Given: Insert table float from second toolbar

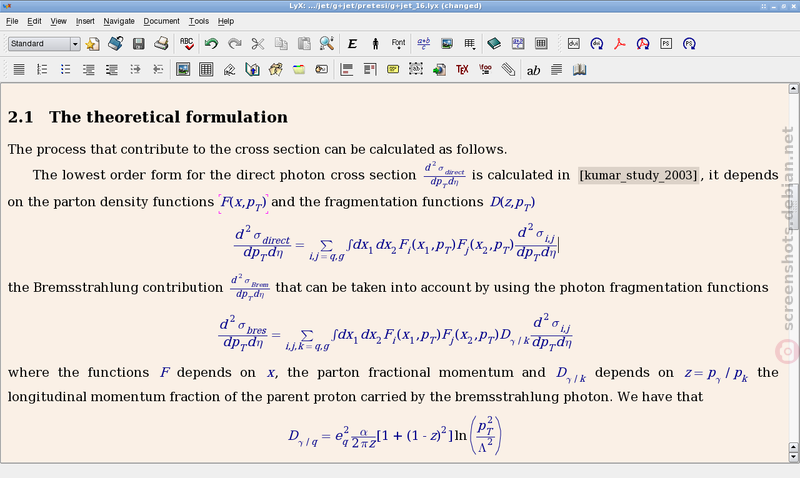Looking at the screenshot, I should [x=206, y=69].
